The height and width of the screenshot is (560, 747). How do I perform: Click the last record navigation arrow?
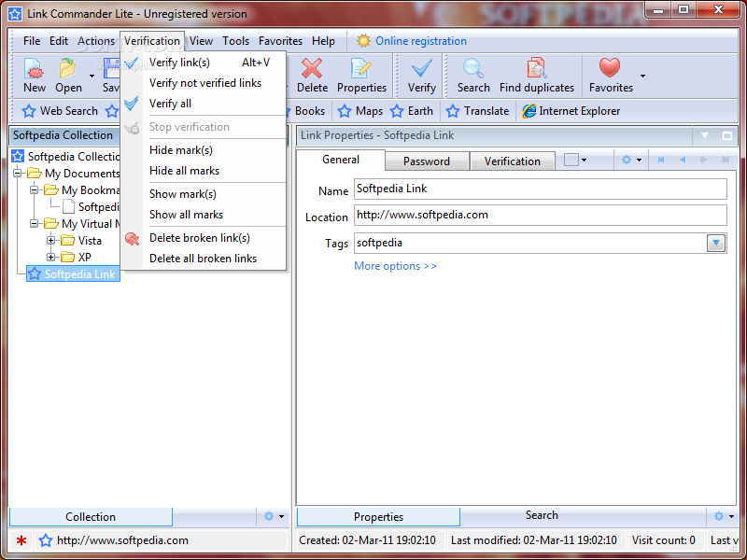pyautogui.click(x=726, y=160)
